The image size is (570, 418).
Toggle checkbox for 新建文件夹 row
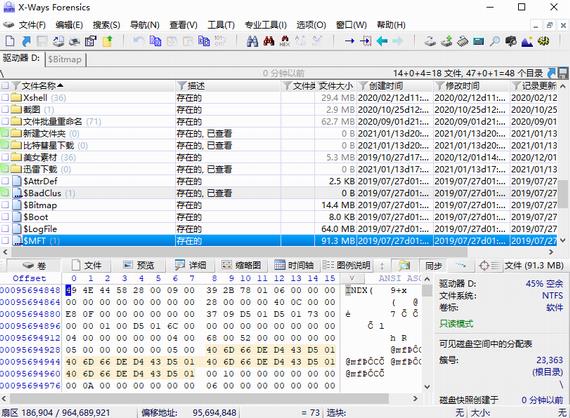pos(5,133)
